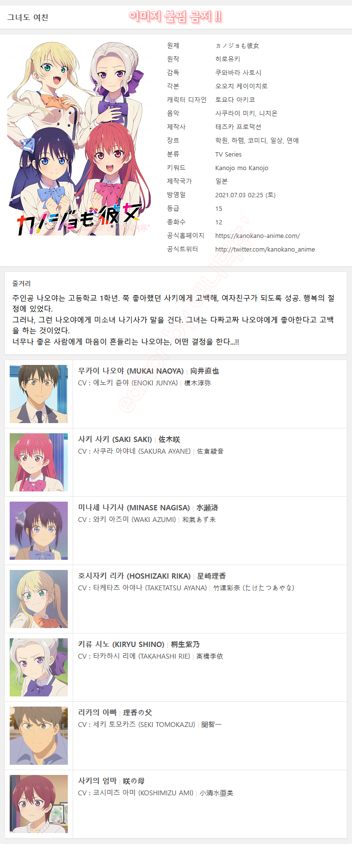Screen dimensions: 352x868
Task: Open the official homepage link kanokano-anime.com
Action: (258, 236)
